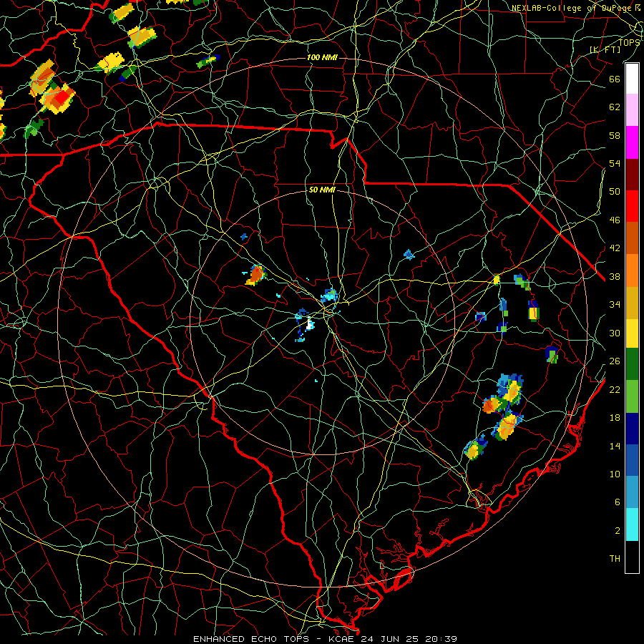
Task: Click the '18' scale label
Action: point(615,418)
